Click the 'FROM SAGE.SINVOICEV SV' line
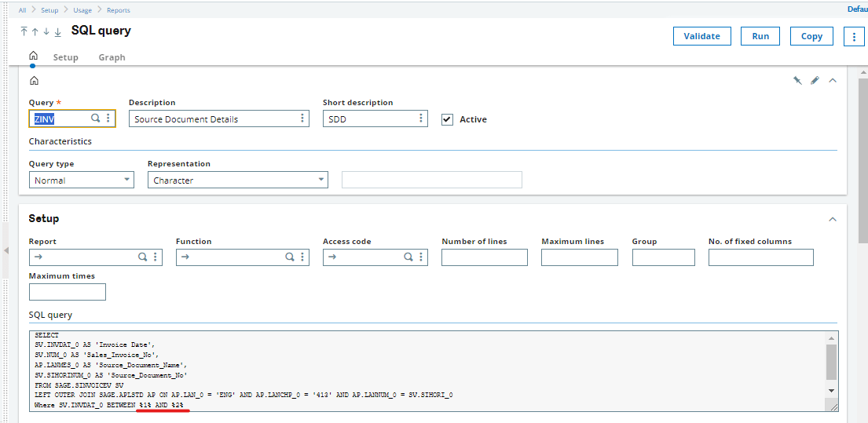Image resolution: width=868 pixels, height=423 pixels. [79, 385]
